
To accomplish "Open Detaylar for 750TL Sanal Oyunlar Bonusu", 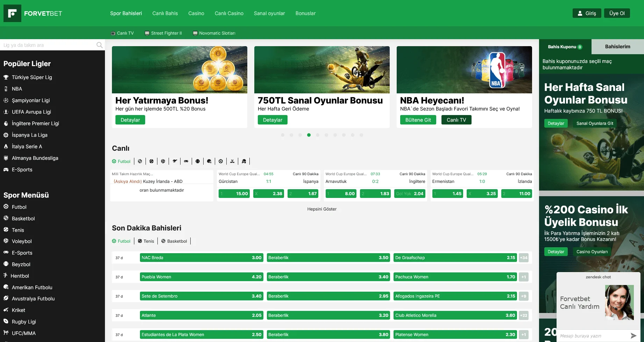I will click(273, 120).
